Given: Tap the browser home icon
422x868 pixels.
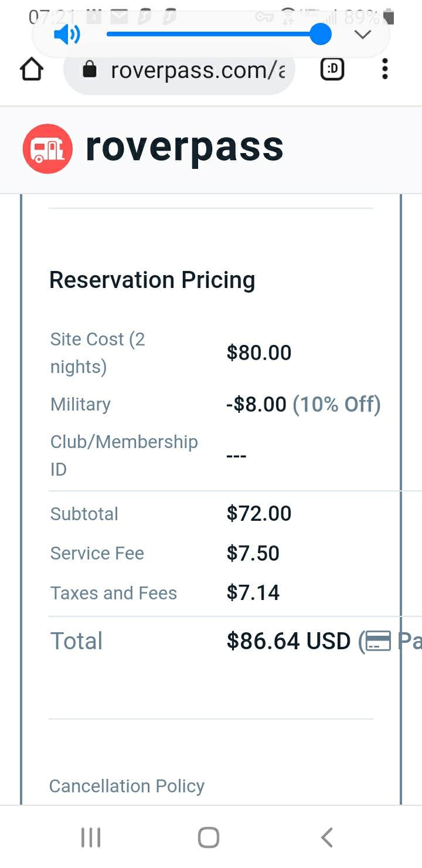Looking at the screenshot, I should pos(32,70).
